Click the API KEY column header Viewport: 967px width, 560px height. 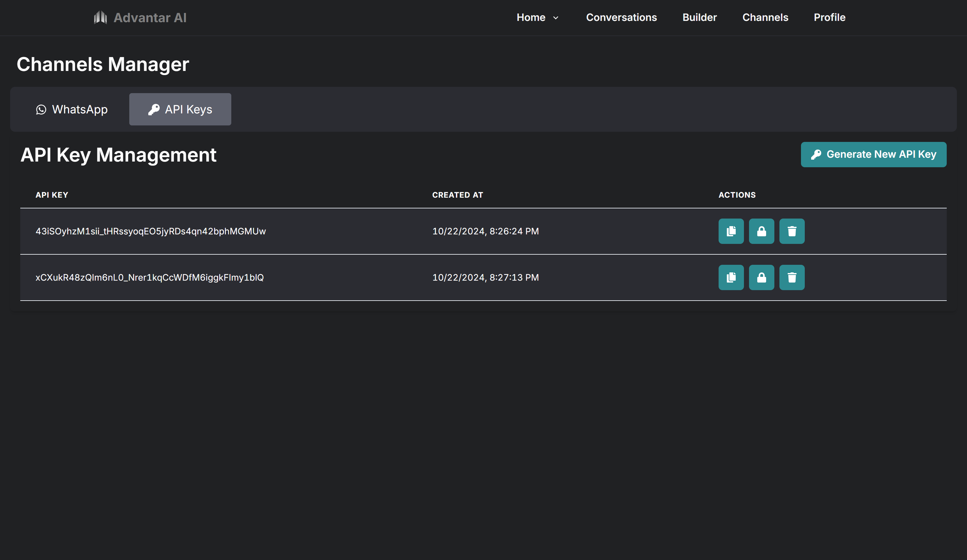tap(52, 195)
